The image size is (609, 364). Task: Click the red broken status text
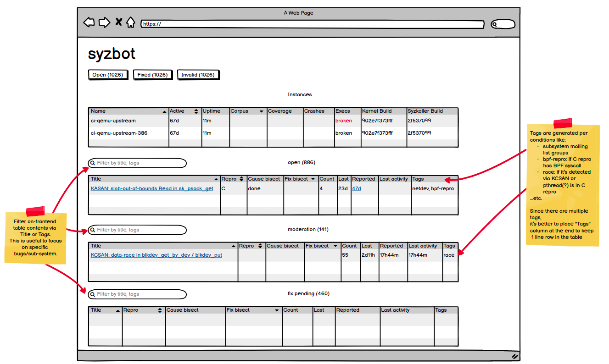pyautogui.click(x=344, y=121)
